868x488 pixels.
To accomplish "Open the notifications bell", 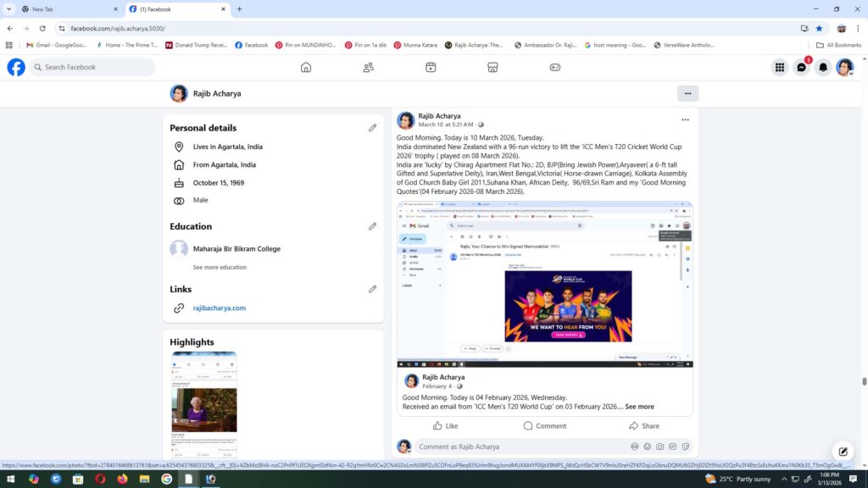I will pos(822,68).
